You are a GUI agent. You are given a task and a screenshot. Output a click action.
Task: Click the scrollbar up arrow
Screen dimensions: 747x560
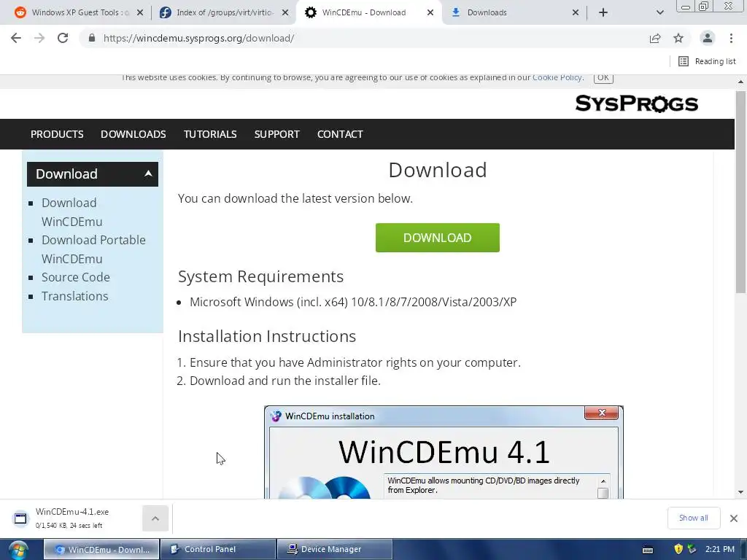[x=740, y=82]
